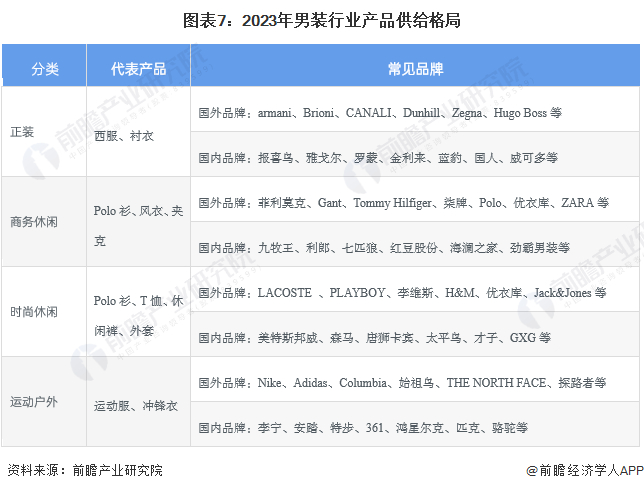Screen dimensions: 644x491
Task: Click the 时尚休闲 category cell
Action: coord(44,311)
